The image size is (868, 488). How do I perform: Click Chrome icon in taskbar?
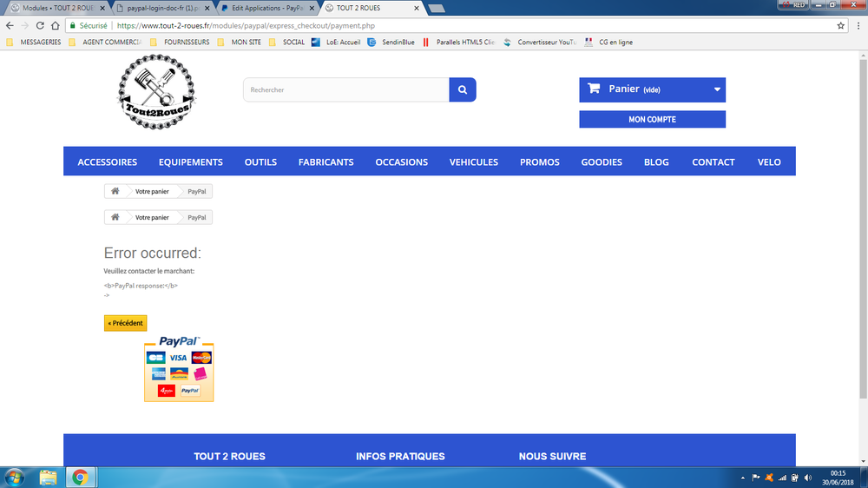pos(80,478)
